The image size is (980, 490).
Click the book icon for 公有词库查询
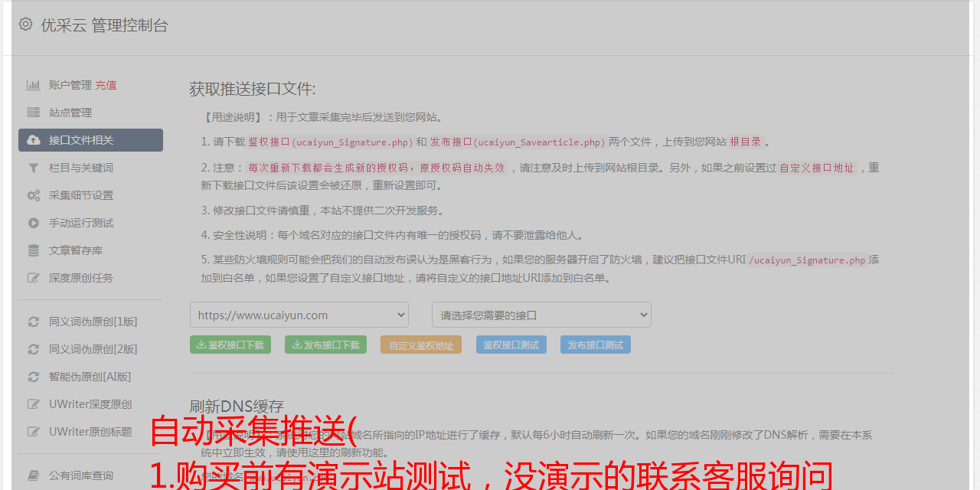point(34,475)
